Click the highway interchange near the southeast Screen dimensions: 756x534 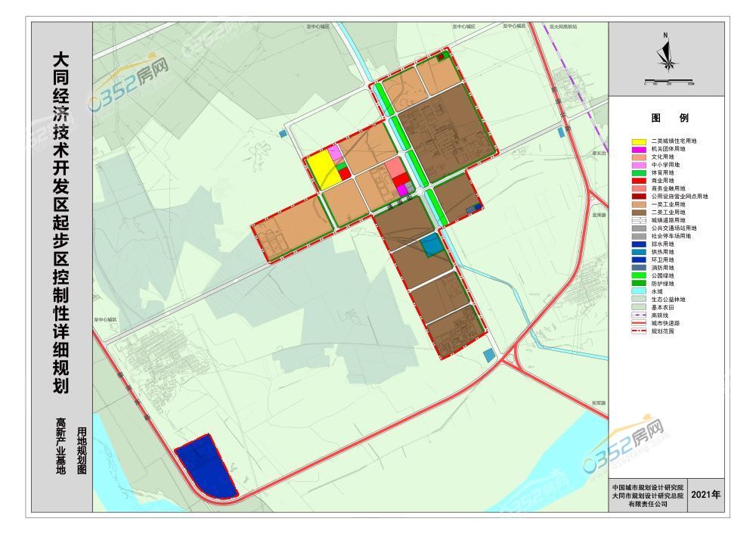[x=512, y=356]
